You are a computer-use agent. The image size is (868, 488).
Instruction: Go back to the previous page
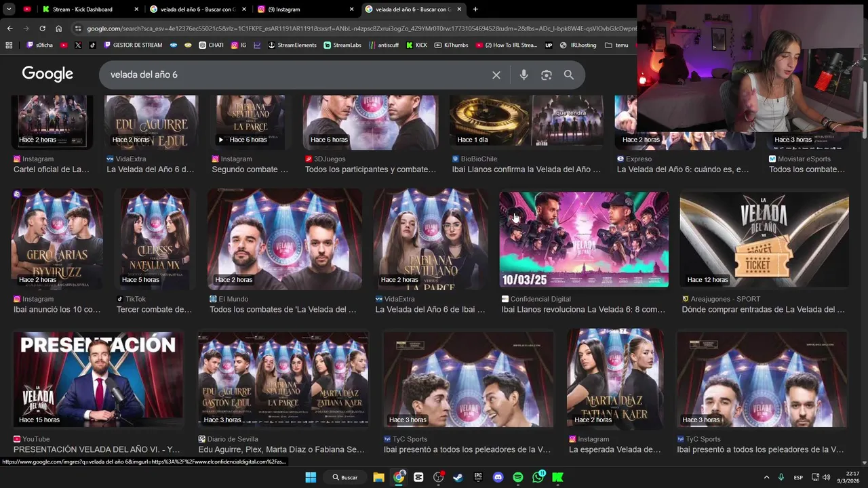[9, 28]
